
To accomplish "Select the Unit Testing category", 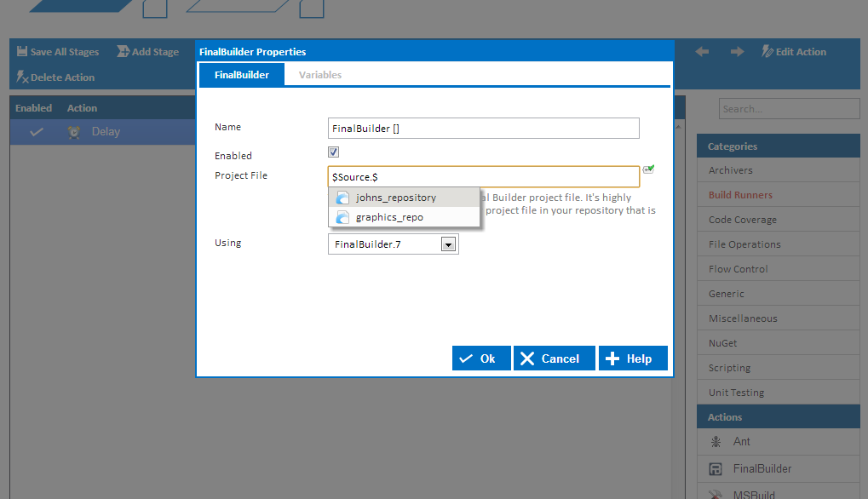I will click(778, 393).
